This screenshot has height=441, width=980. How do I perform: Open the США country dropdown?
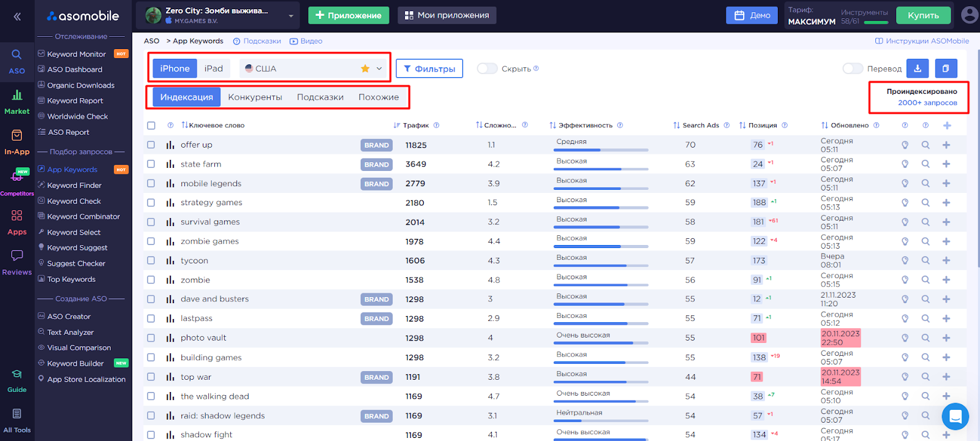(313, 69)
